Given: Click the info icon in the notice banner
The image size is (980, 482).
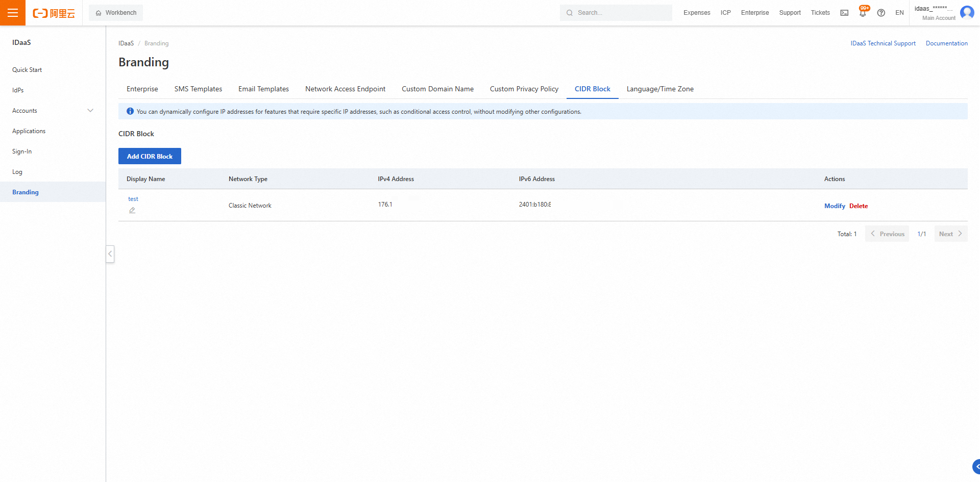Looking at the screenshot, I should click(x=130, y=111).
